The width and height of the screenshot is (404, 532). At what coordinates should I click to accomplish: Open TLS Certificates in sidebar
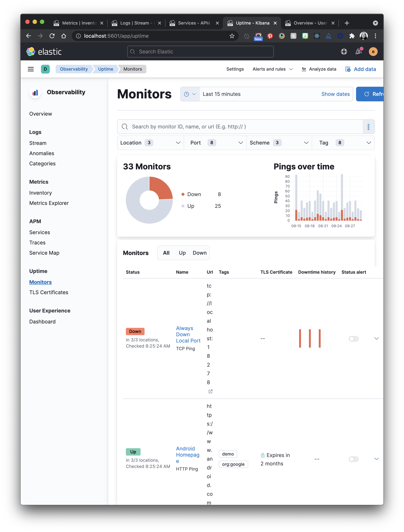[x=49, y=292]
